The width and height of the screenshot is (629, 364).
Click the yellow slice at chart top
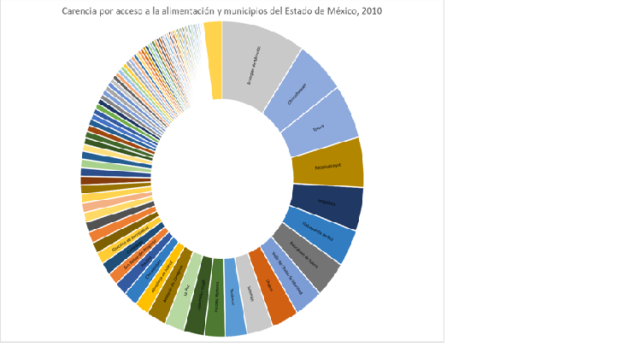[x=213, y=60]
